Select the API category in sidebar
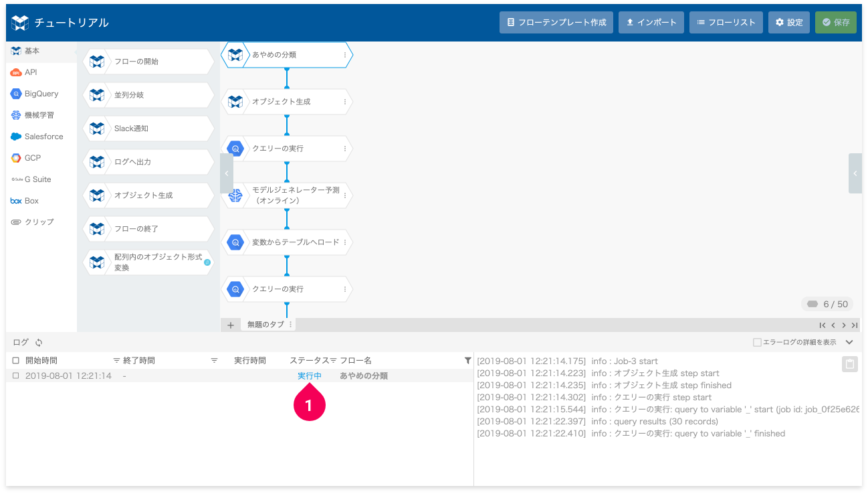This screenshot has width=868, height=494. (x=41, y=72)
